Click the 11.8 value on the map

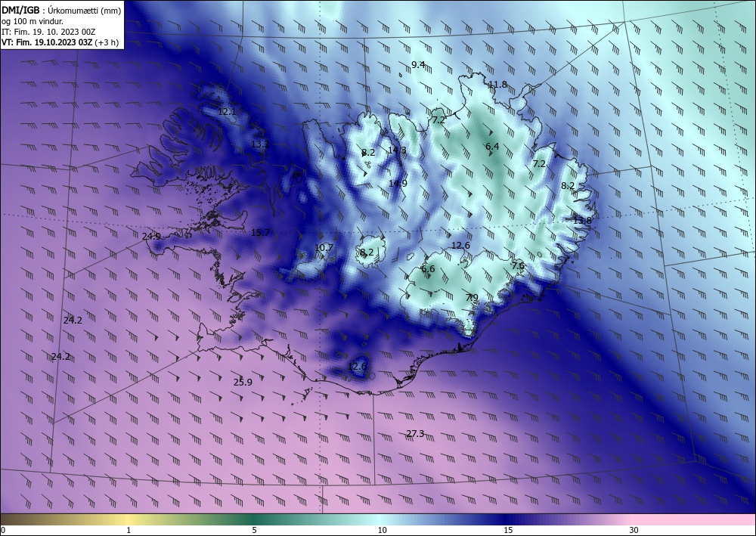pyautogui.click(x=497, y=85)
